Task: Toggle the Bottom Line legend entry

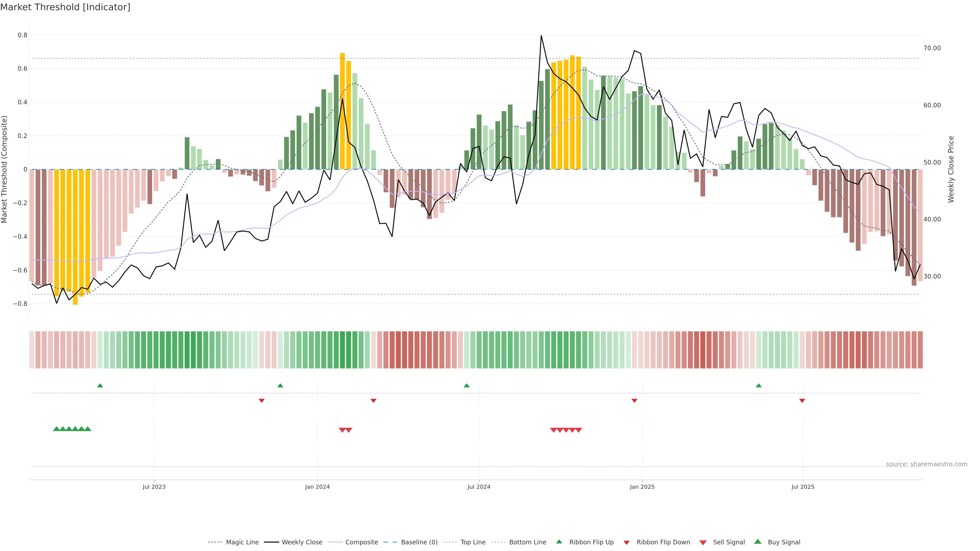Action: (x=527, y=542)
